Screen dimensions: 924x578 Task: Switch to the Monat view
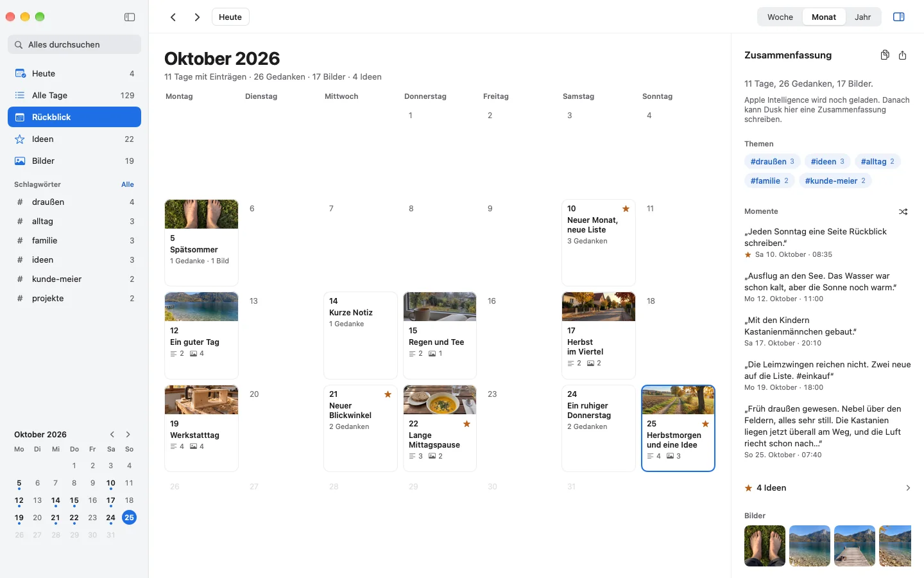click(x=824, y=17)
